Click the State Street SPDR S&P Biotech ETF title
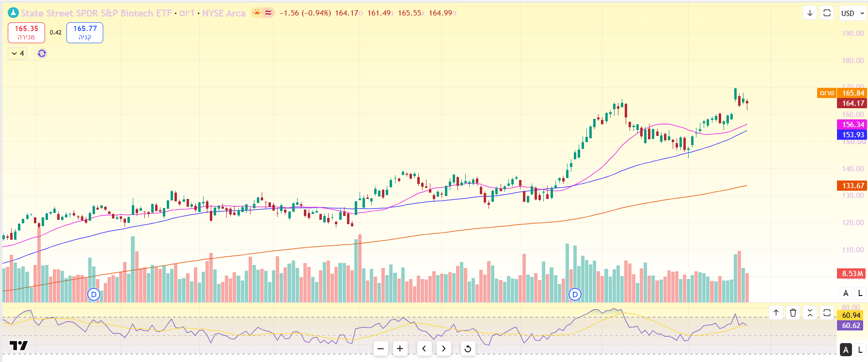 (x=96, y=13)
